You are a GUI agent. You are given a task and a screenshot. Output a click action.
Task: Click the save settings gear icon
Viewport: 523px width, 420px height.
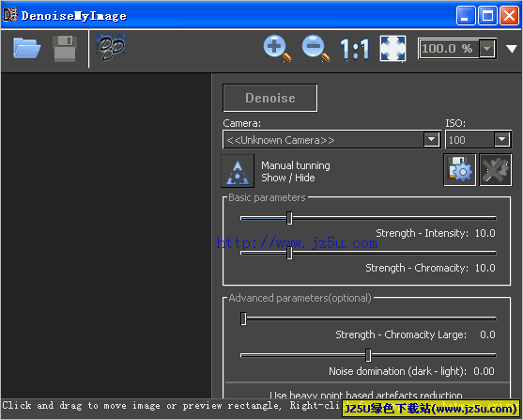pyautogui.click(x=460, y=170)
